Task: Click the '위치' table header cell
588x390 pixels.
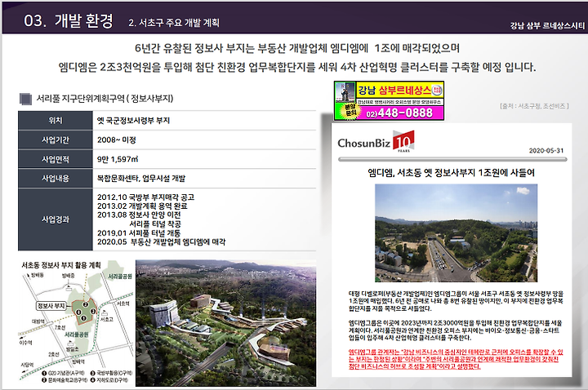Action: [x=56, y=121]
